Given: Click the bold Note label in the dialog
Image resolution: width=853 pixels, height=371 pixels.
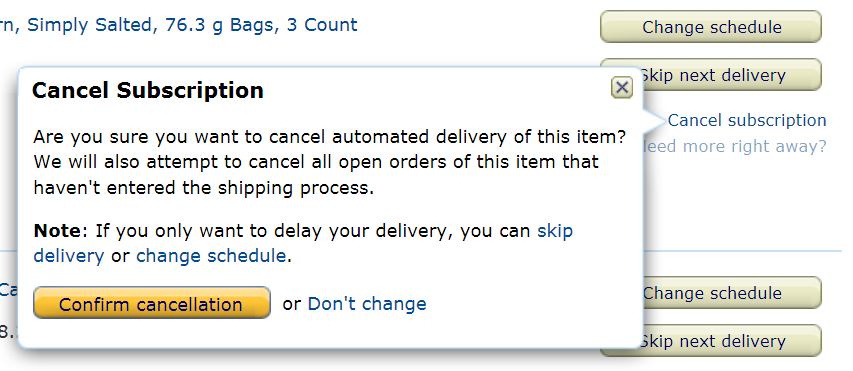Looking at the screenshot, I should [57, 231].
